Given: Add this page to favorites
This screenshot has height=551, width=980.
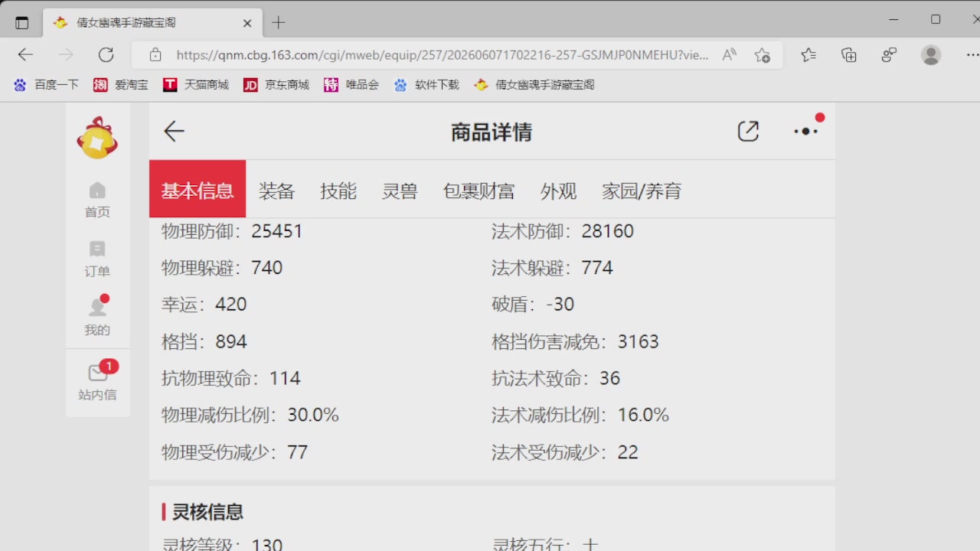Looking at the screenshot, I should click(762, 55).
